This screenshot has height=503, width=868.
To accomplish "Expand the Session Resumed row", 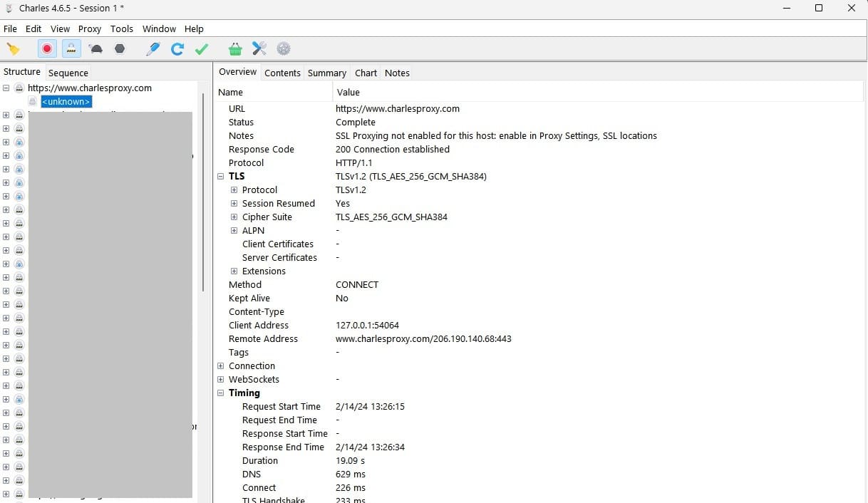I will coord(234,204).
